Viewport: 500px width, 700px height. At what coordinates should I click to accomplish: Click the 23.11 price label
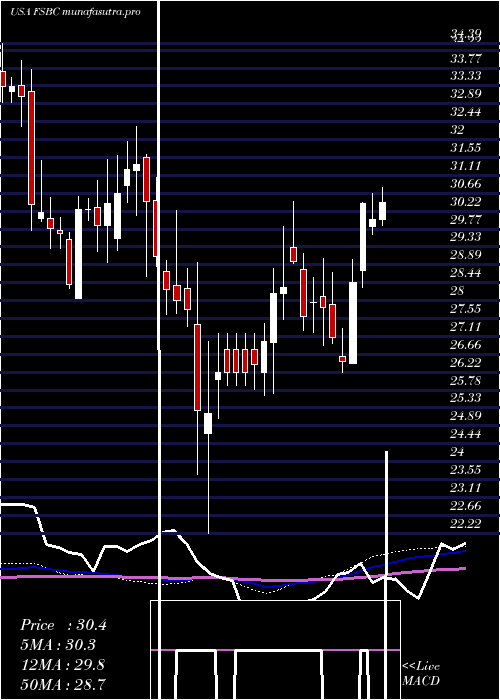pos(466,488)
